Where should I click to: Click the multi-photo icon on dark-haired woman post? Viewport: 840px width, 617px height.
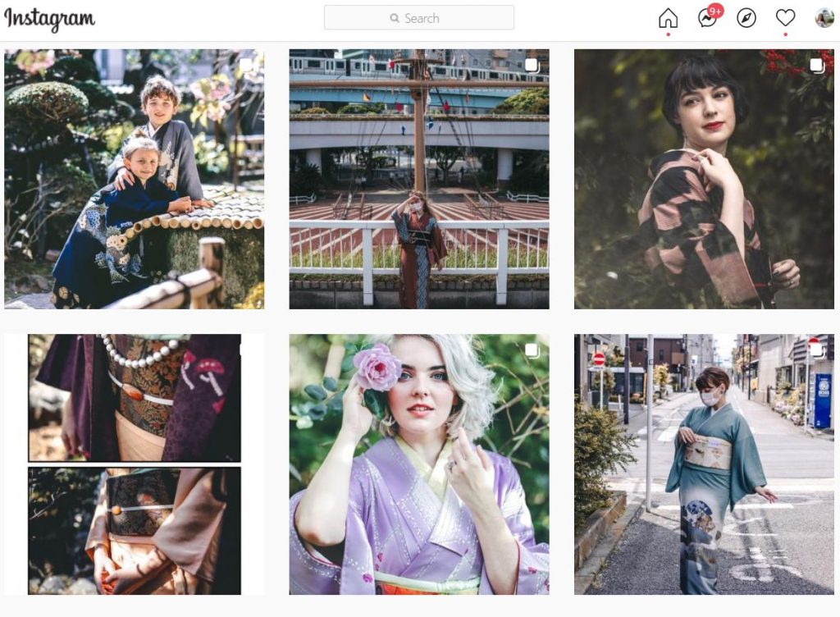(816, 66)
